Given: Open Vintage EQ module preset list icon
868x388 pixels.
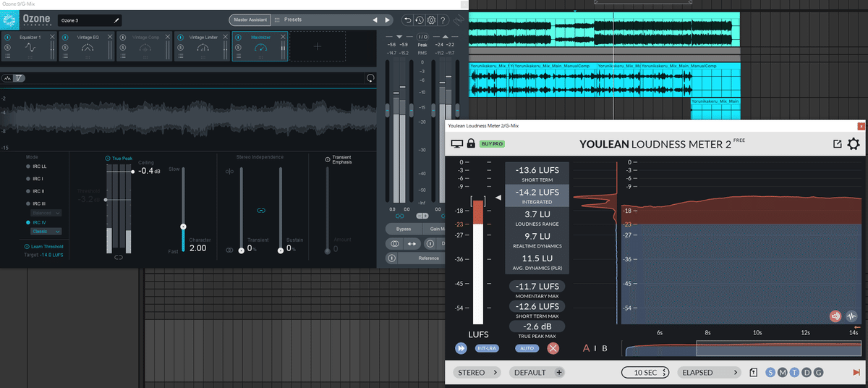Looking at the screenshot, I should pyautogui.click(x=64, y=56).
